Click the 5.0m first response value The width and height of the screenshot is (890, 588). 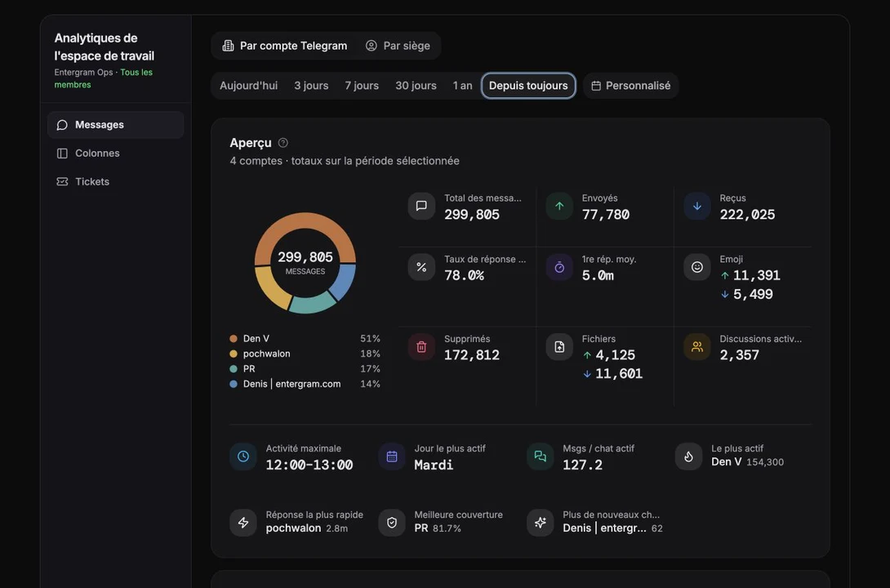[x=598, y=275]
